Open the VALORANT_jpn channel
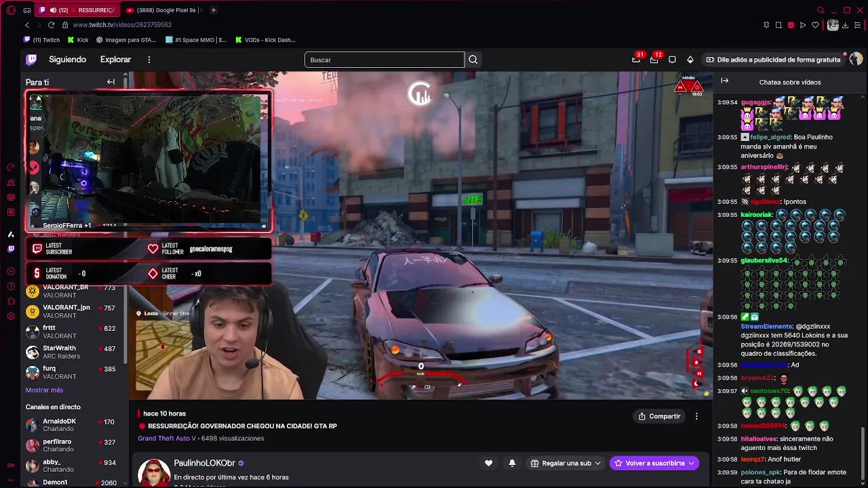This screenshot has height=488, width=868. coord(75,312)
